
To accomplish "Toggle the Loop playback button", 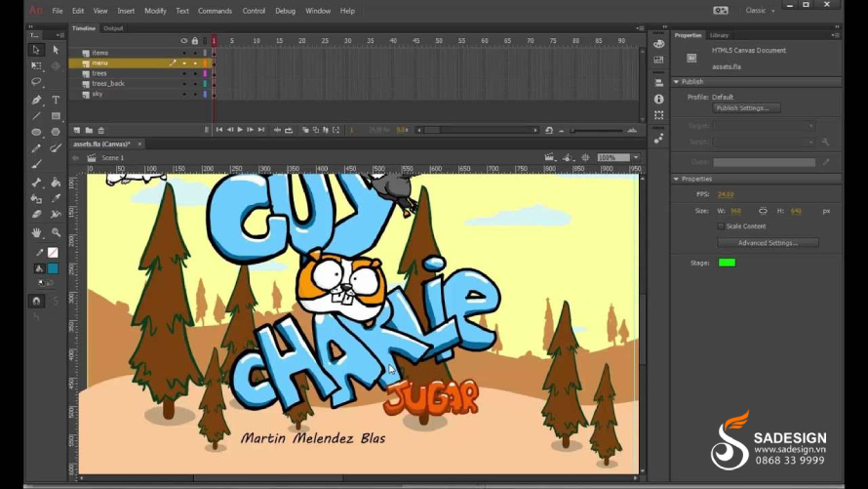I will click(289, 130).
